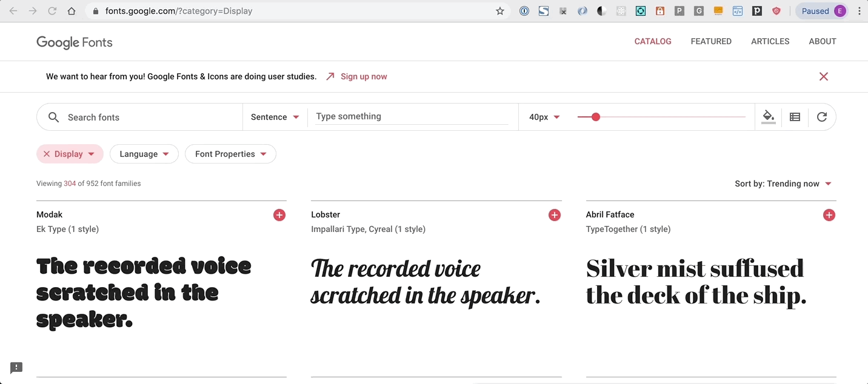Click Lobster sample text preview
Image resolution: width=868 pixels, height=384 pixels.
[x=426, y=282]
